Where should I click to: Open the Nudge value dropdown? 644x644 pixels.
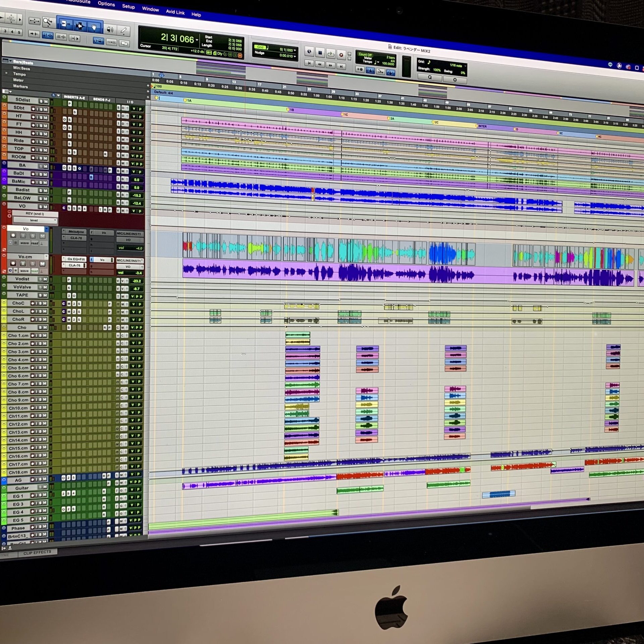[x=294, y=56]
